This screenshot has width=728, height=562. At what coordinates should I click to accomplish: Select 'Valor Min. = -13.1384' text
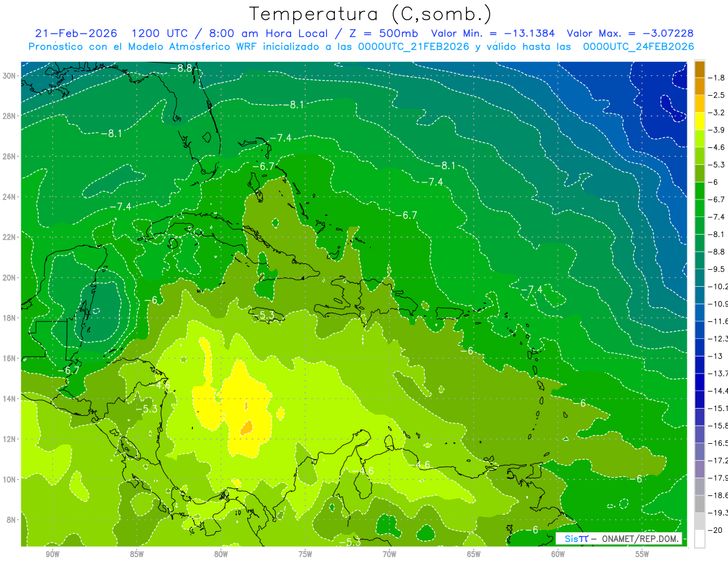(493, 33)
